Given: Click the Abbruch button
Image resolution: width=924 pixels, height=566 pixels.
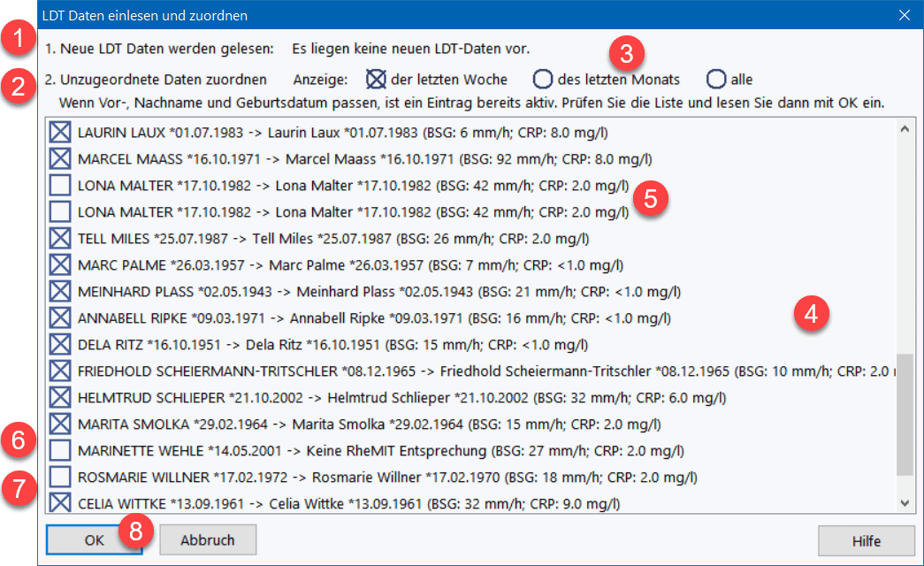Looking at the screenshot, I should click(x=208, y=540).
